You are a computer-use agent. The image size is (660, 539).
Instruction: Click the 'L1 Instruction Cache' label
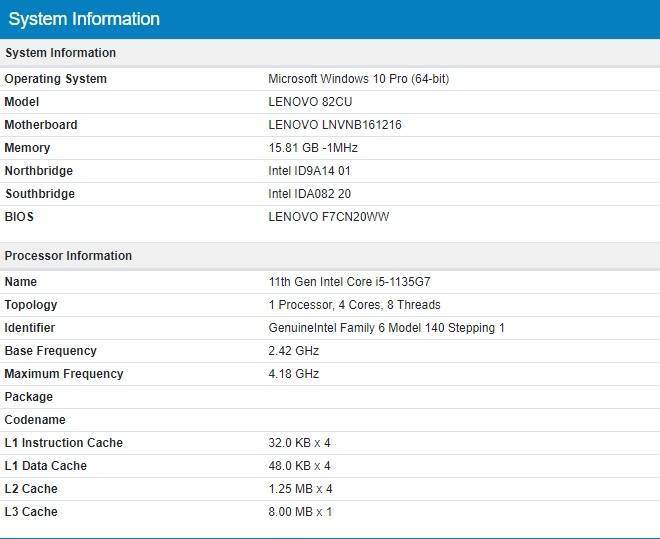[x=64, y=443]
